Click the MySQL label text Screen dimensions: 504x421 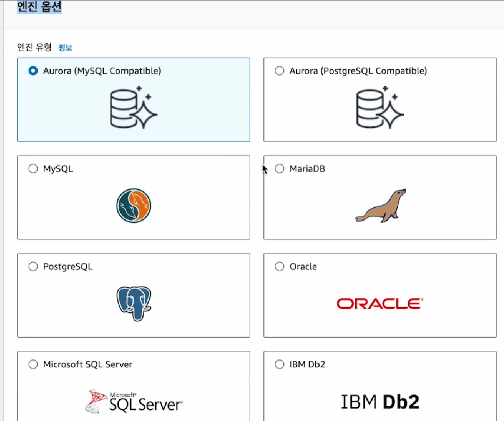pos(58,169)
